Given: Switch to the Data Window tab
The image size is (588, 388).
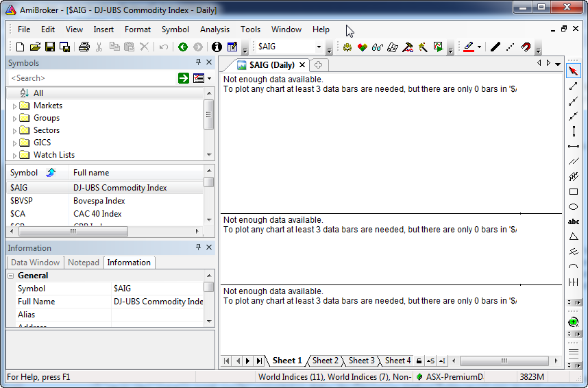Looking at the screenshot, I should [x=35, y=263].
